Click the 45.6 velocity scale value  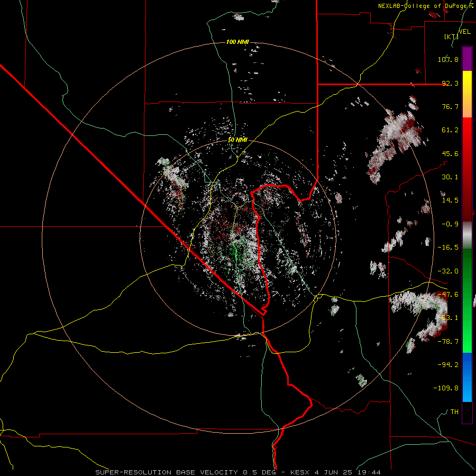point(450,153)
